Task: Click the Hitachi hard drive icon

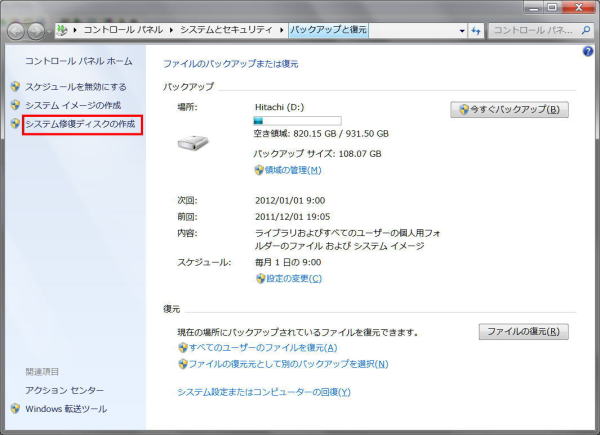Action: 193,143
